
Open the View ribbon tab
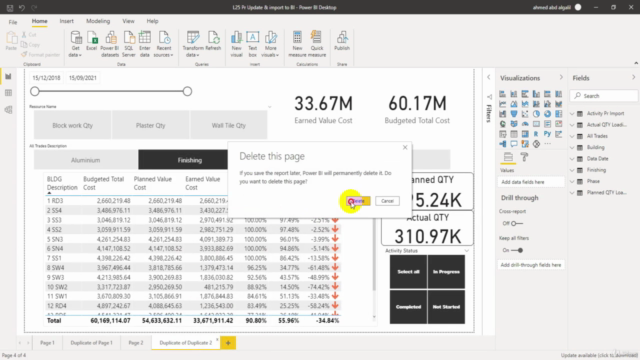tap(128, 21)
